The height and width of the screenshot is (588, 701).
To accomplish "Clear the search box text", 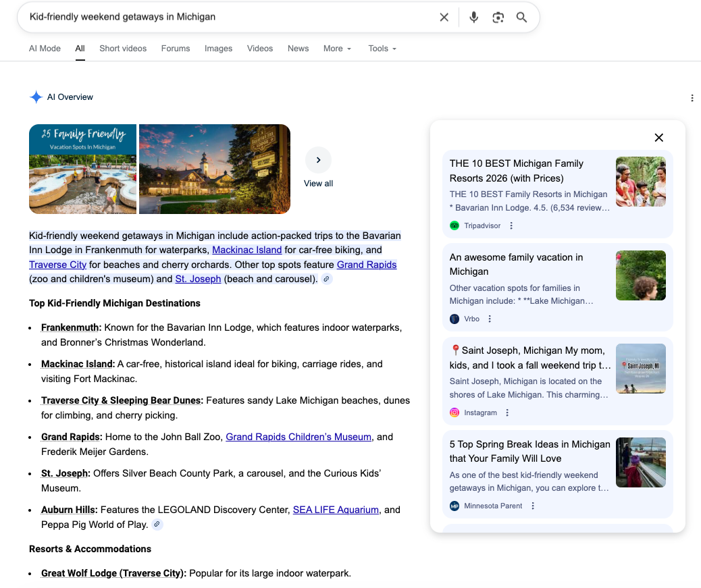I will 444,18.
